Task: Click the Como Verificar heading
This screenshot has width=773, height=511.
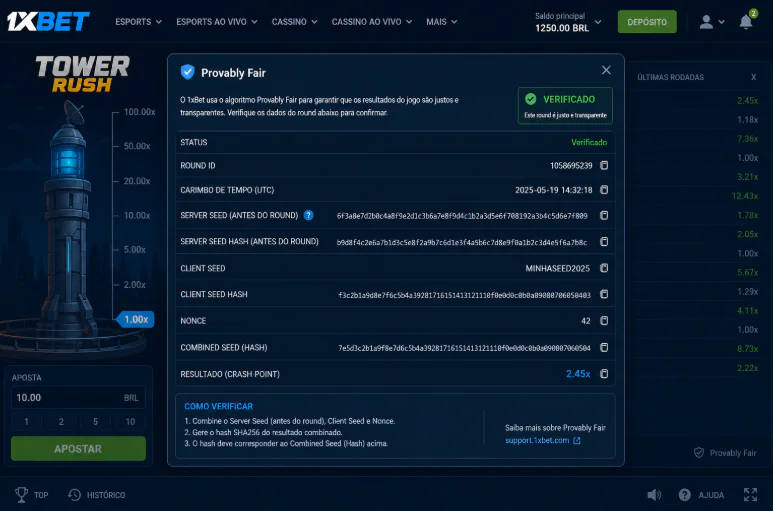Action: [x=218, y=407]
